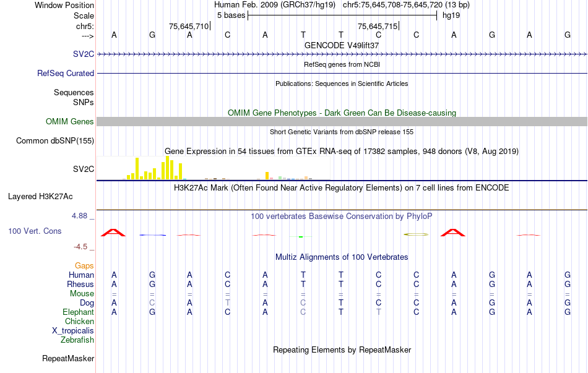Click the Gaps row label

[84, 265]
